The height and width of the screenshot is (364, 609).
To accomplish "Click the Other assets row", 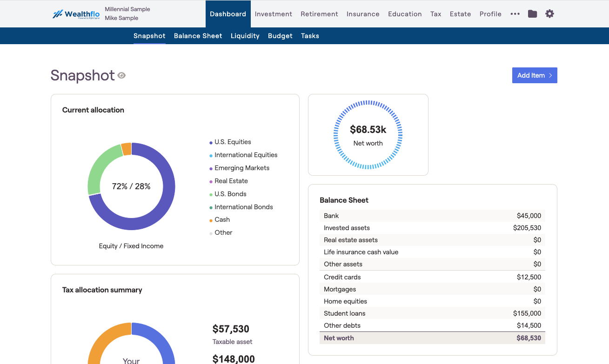I will pos(432,264).
